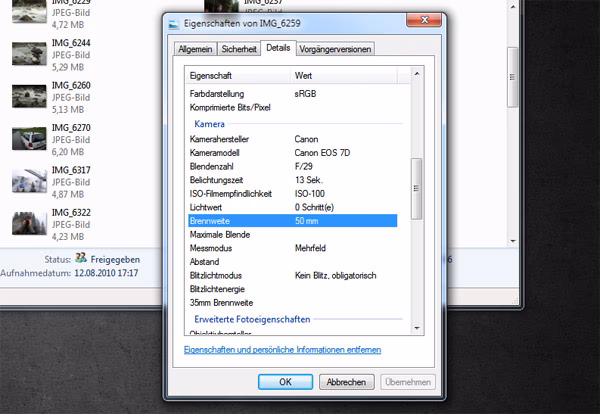This screenshot has height=414, width=600.
Task: Select IMG_6244 thumbnail in Explorer window
Action: click(x=29, y=54)
